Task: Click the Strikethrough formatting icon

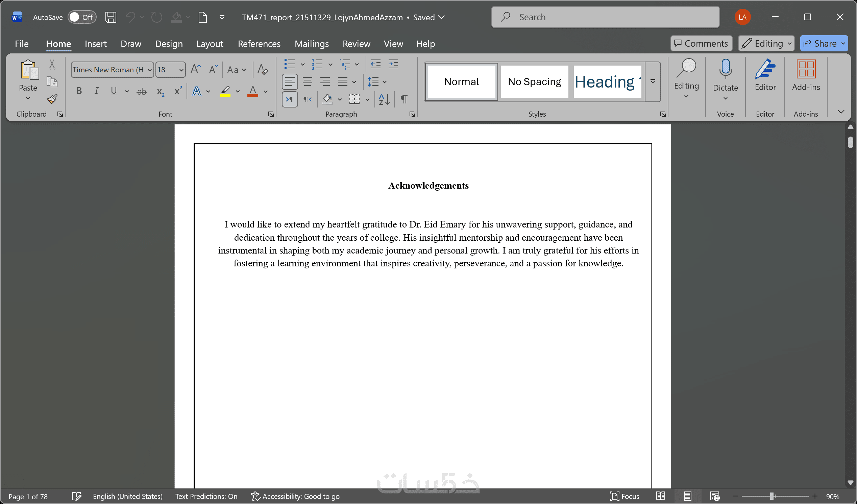Action: (x=142, y=91)
